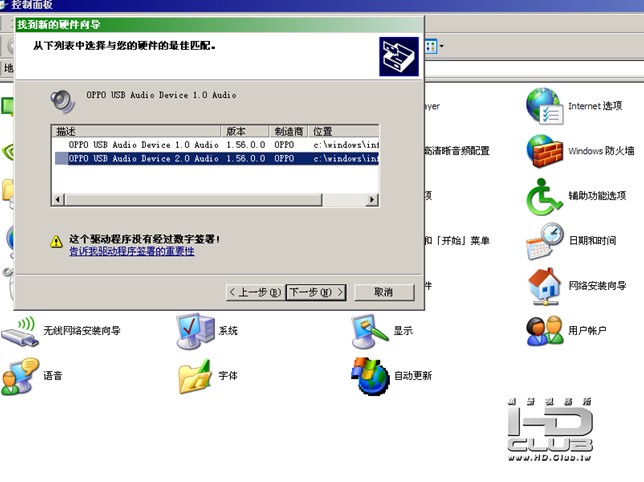Open 「开始」菜单 item in Control Panel

[x=457, y=241]
